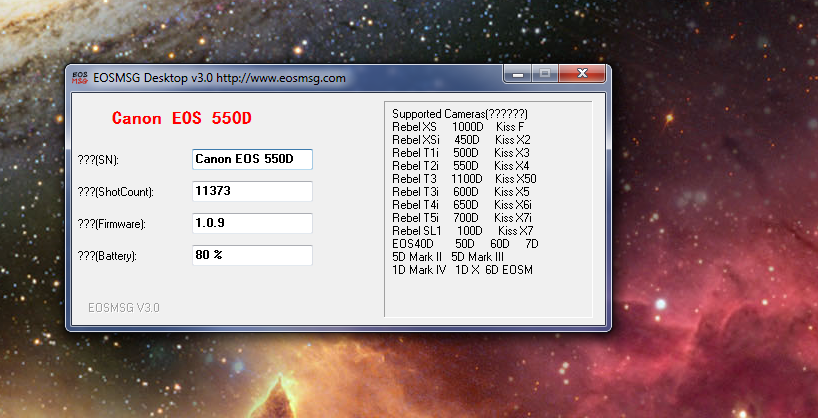Click the ???(SN): label
This screenshot has width=818, height=418.
pos(98,160)
